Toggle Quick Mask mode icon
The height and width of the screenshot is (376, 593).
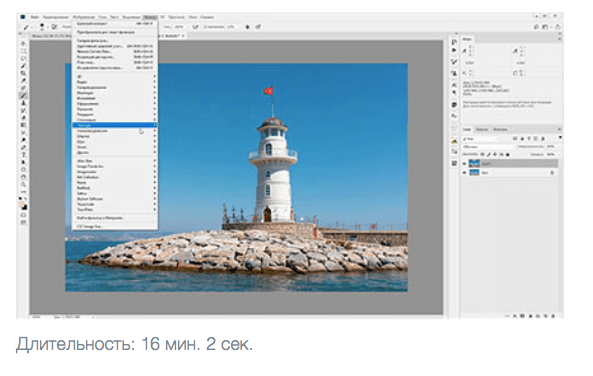click(23, 215)
